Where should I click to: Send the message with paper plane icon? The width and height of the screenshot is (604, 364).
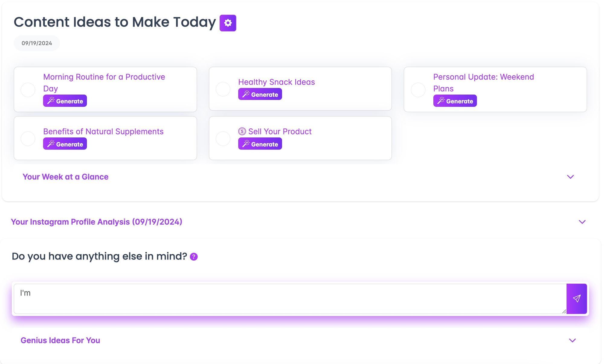[x=577, y=299]
